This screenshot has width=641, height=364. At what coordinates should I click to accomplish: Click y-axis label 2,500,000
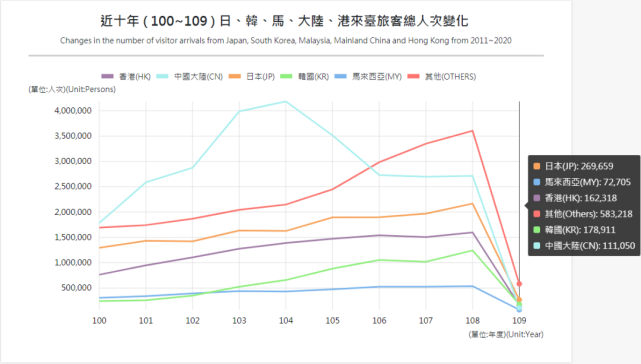[x=73, y=186]
